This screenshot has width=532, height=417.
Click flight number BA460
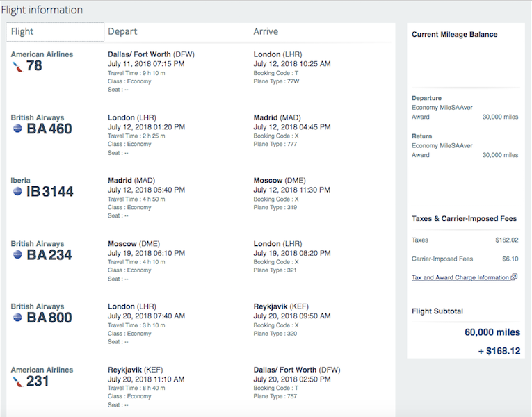pyautogui.click(x=49, y=129)
